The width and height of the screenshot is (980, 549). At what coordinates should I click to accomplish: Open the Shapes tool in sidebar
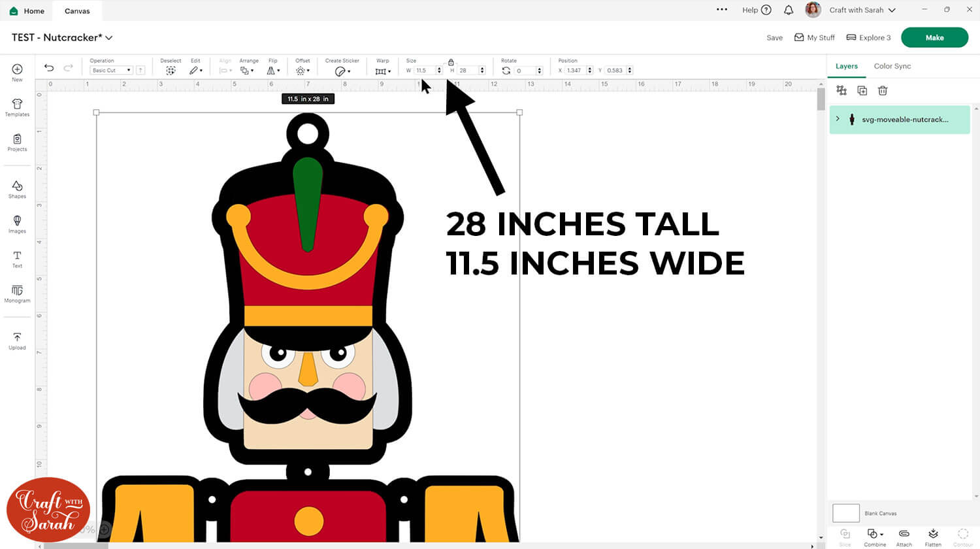coord(17,188)
